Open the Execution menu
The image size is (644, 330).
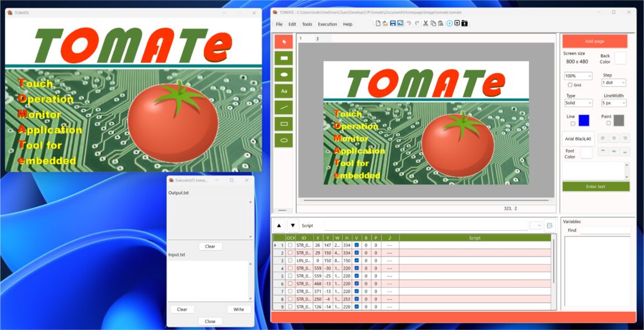coord(327,25)
